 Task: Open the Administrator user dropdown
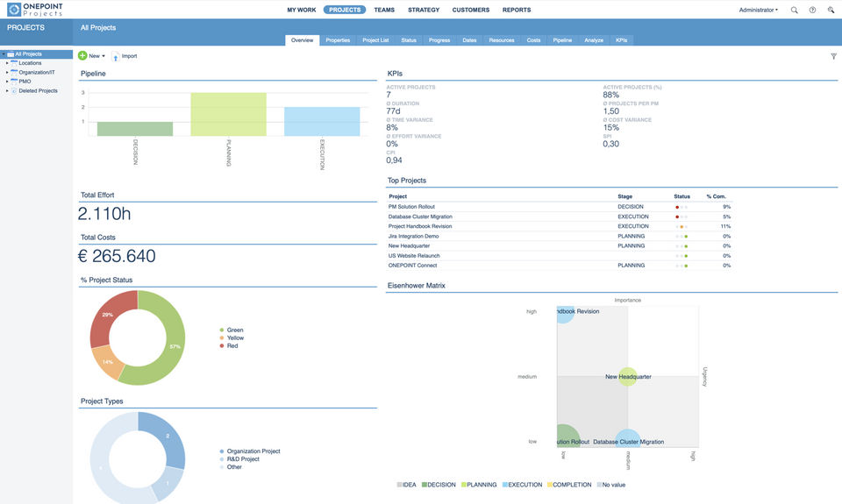click(758, 10)
